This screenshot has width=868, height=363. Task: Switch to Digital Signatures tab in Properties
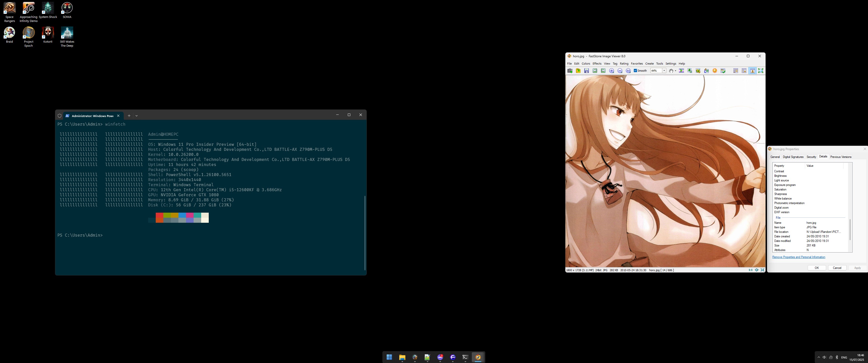click(793, 157)
